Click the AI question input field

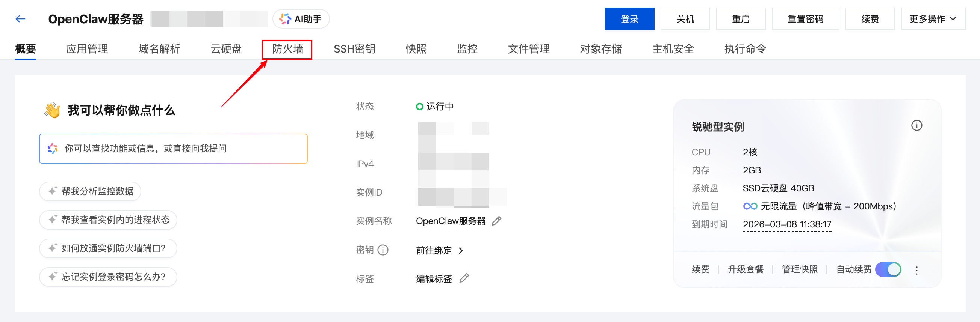(x=173, y=149)
